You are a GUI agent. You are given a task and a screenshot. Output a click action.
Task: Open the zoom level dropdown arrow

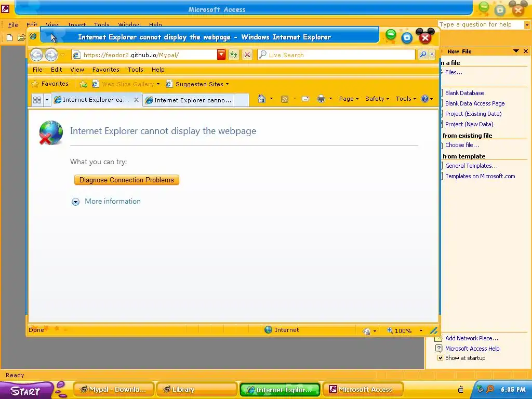click(x=421, y=330)
